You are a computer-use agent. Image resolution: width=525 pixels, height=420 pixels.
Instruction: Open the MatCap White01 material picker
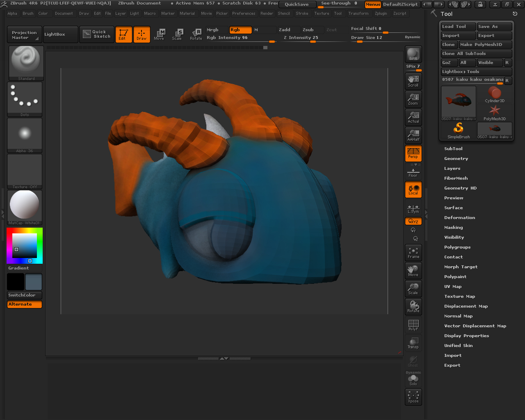tap(25, 208)
